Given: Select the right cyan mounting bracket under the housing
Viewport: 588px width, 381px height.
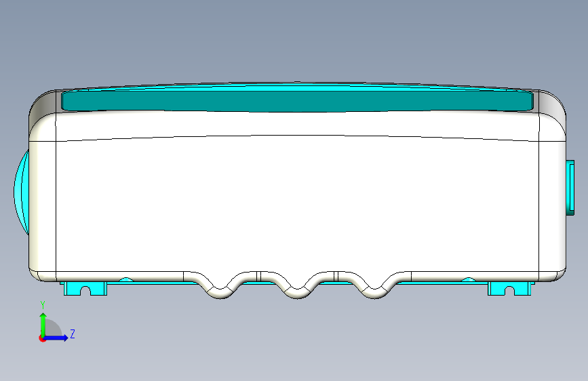Looking at the screenshot, I should pos(509,289).
